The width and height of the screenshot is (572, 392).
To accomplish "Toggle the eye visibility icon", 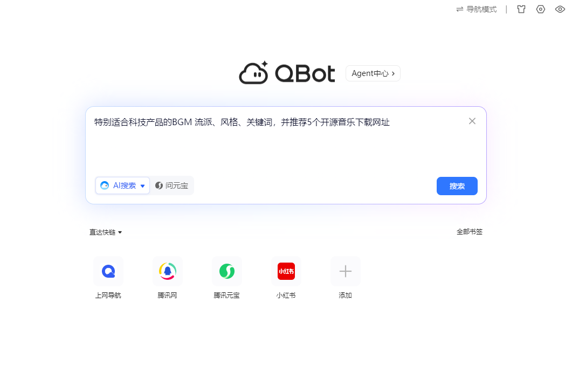I will coord(560,10).
